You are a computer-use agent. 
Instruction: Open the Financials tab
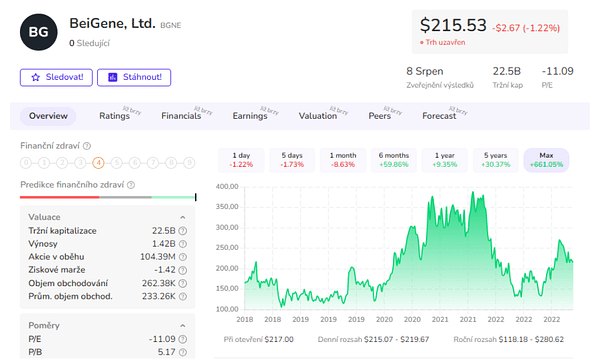click(181, 116)
